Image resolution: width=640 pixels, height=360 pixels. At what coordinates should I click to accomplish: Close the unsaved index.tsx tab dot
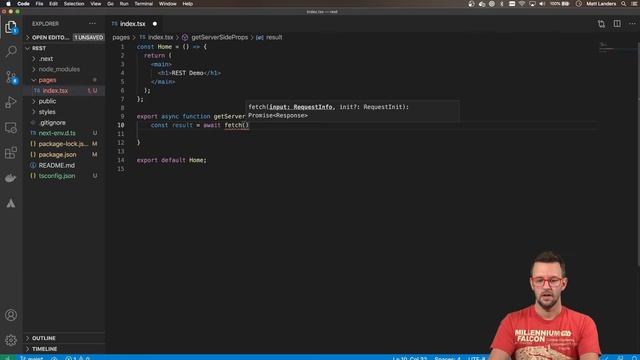[155, 24]
